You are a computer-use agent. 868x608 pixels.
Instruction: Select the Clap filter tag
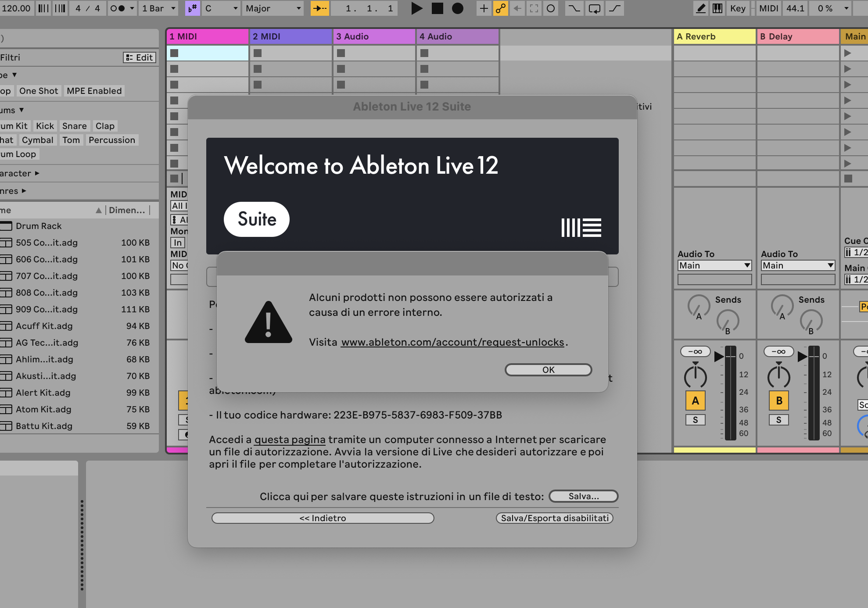pyautogui.click(x=105, y=126)
